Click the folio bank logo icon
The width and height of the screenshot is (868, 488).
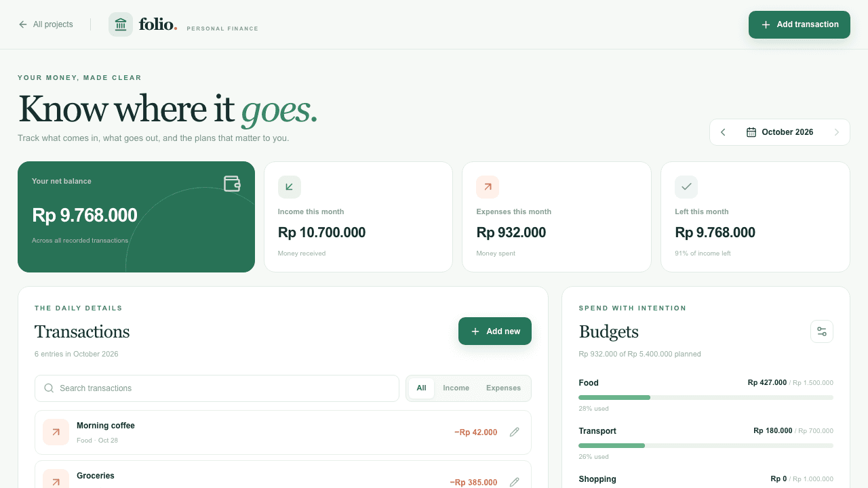121,24
